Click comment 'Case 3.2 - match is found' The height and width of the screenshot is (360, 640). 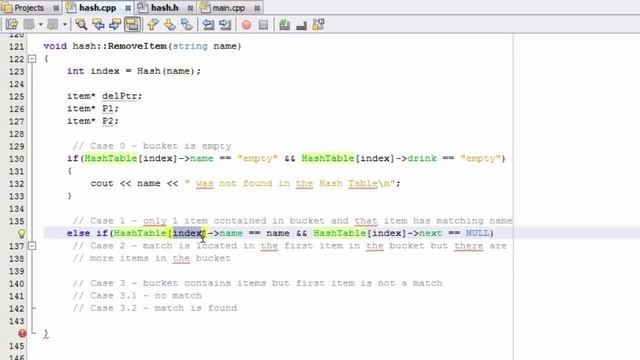[x=164, y=308]
